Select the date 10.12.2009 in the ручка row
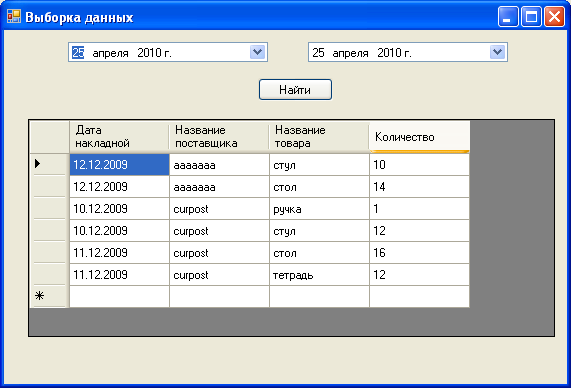The height and width of the screenshot is (388, 571). point(119,209)
